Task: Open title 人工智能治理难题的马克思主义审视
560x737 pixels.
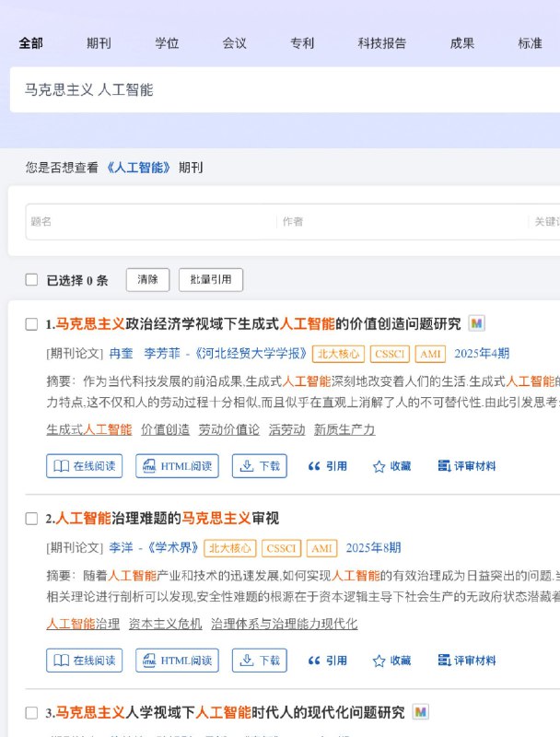Action: click(x=168, y=519)
